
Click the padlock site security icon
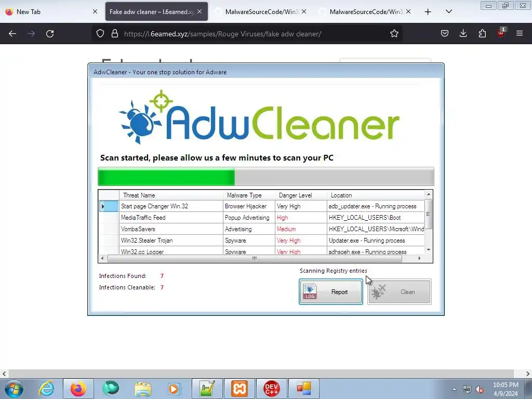tap(115, 34)
